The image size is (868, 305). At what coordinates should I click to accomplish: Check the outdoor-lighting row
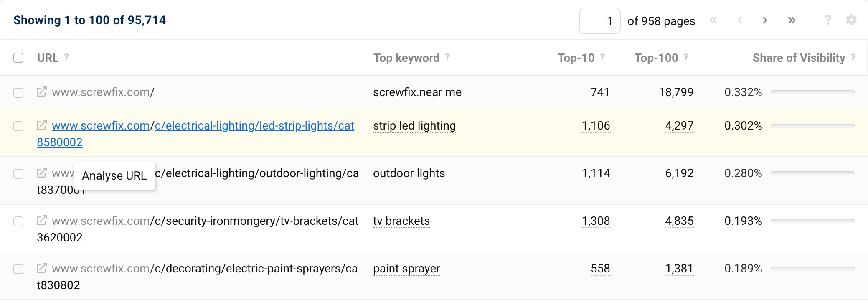pyautogui.click(x=18, y=173)
